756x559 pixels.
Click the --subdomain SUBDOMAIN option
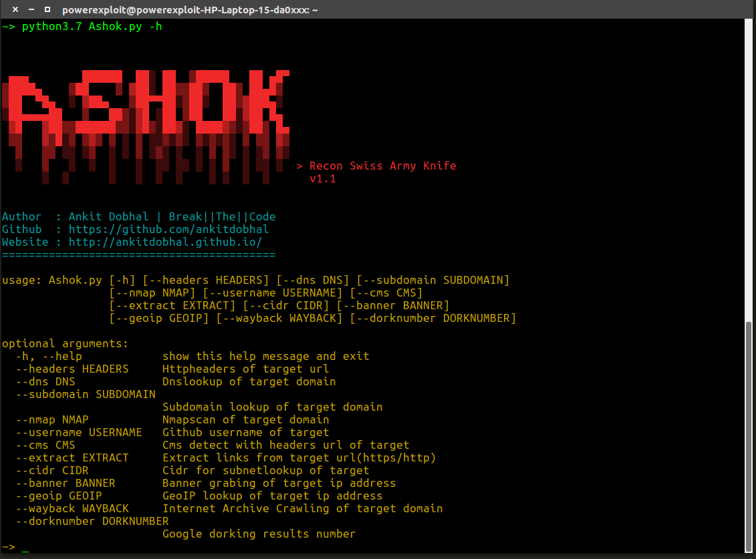click(x=86, y=394)
